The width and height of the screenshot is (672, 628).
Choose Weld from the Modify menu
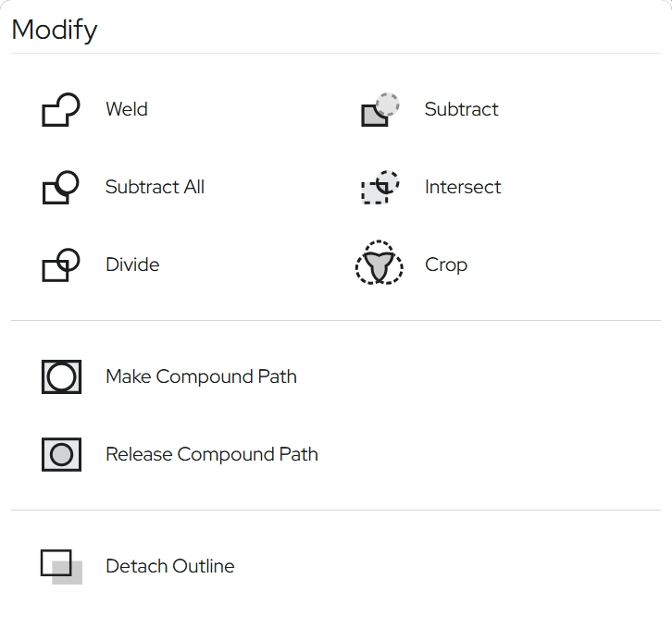127,109
